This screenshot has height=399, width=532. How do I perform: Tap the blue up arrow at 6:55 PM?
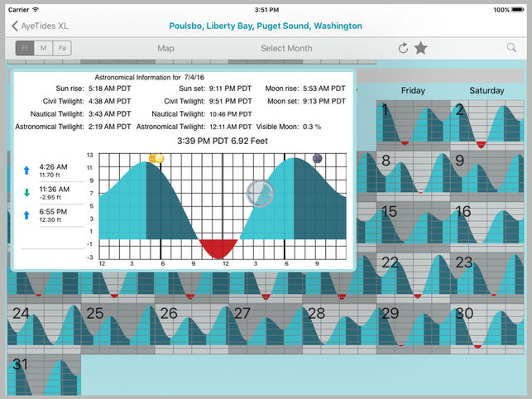click(26, 215)
